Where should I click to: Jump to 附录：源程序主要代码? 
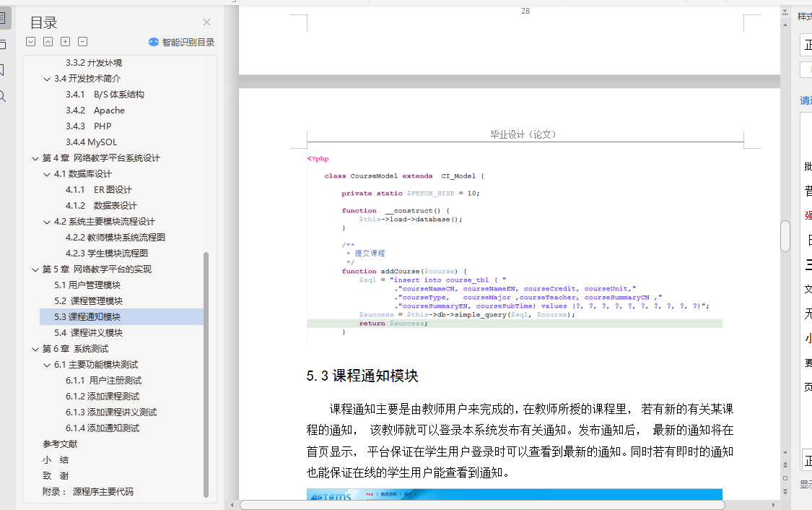[88, 492]
